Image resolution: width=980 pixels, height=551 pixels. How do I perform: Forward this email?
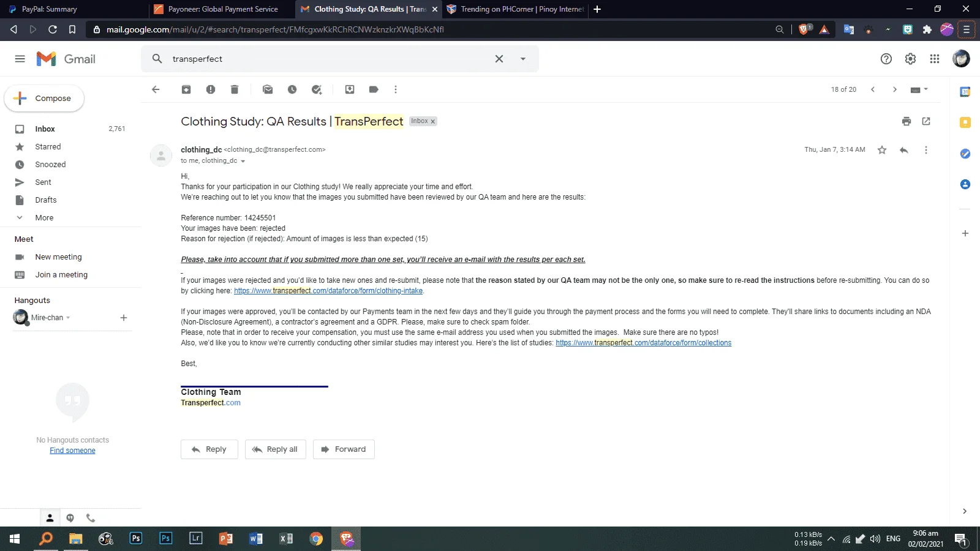pyautogui.click(x=344, y=449)
